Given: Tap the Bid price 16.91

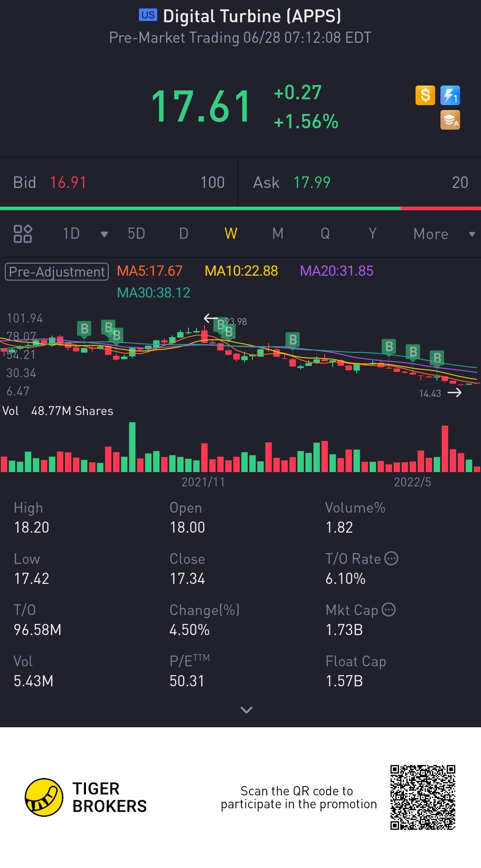Looking at the screenshot, I should [x=68, y=183].
